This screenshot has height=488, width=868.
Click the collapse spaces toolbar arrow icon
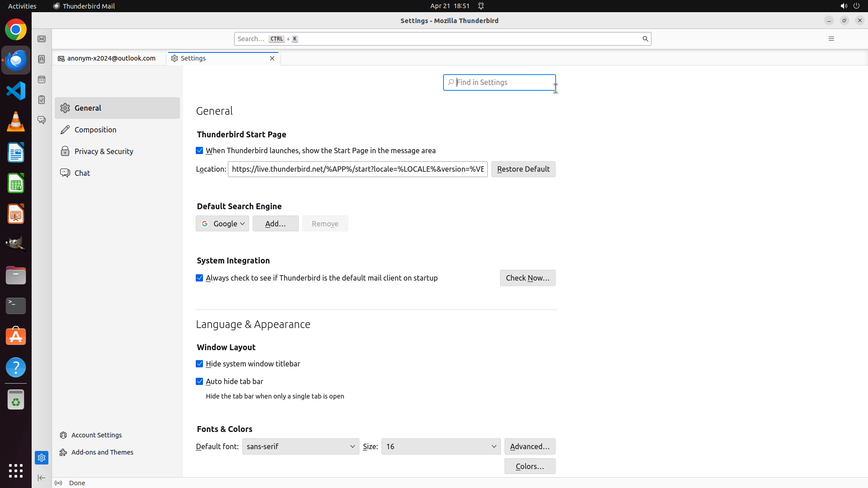coord(42,478)
